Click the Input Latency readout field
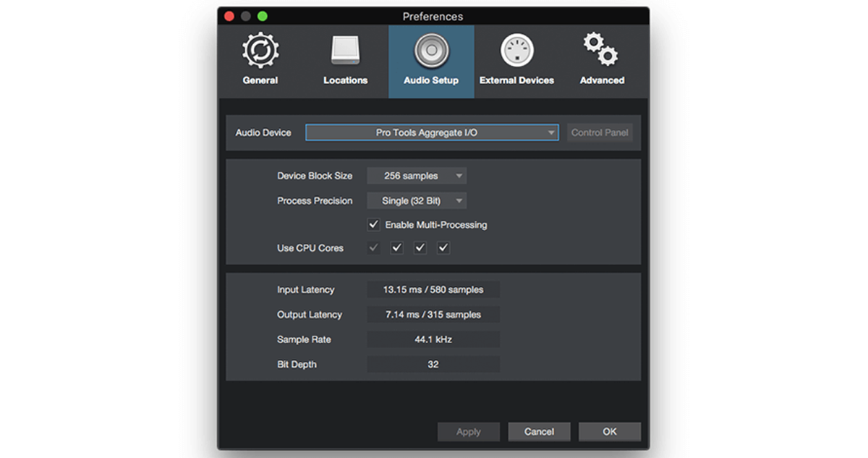This screenshot has width=868, height=458. tap(433, 289)
